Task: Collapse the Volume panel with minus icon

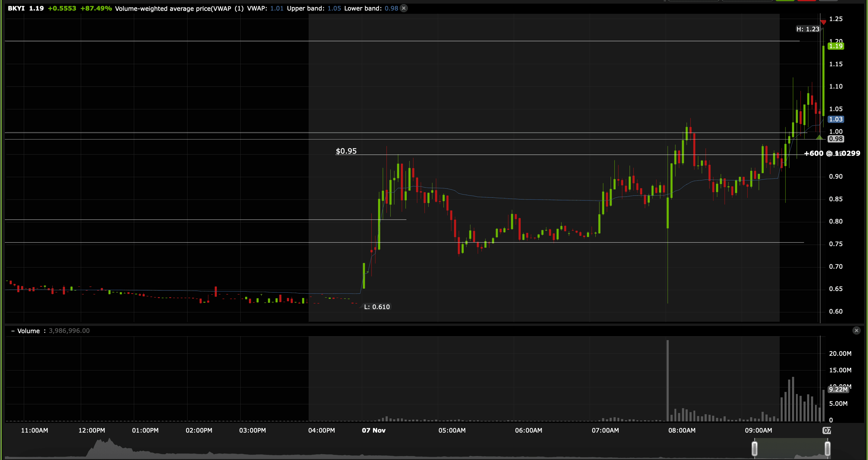Action: click(13, 331)
